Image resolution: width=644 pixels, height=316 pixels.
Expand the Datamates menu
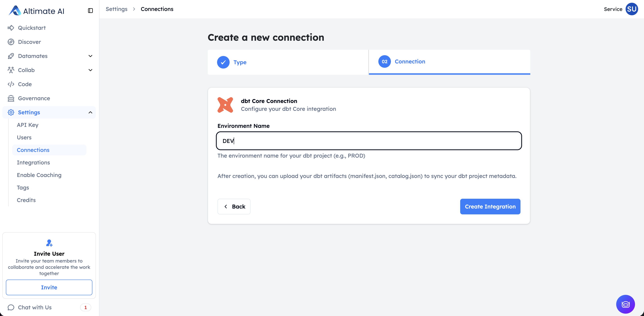click(x=90, y=56)
